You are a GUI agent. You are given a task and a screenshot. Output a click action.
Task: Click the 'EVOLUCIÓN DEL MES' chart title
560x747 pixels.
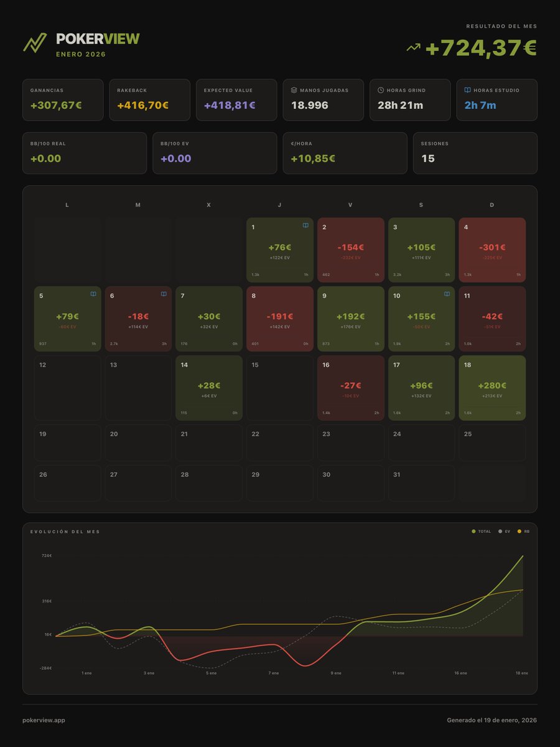pyautogui.click(x=65, y=532)
